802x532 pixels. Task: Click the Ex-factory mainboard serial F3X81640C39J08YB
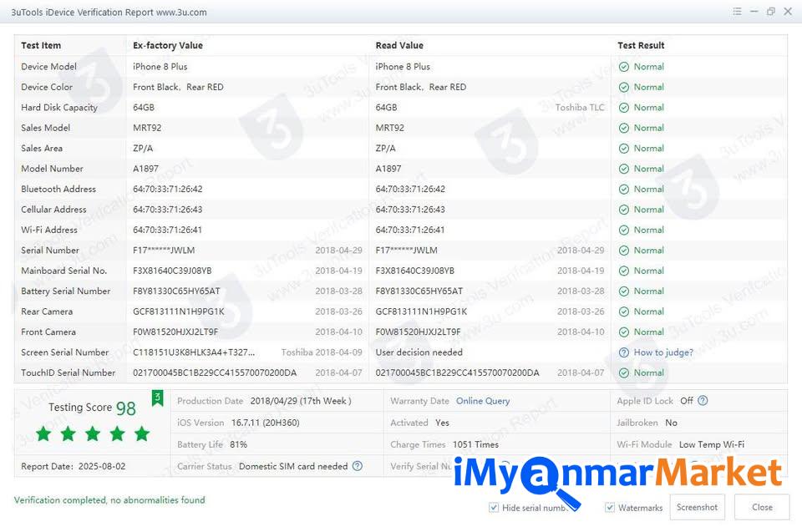coord(172,271)
